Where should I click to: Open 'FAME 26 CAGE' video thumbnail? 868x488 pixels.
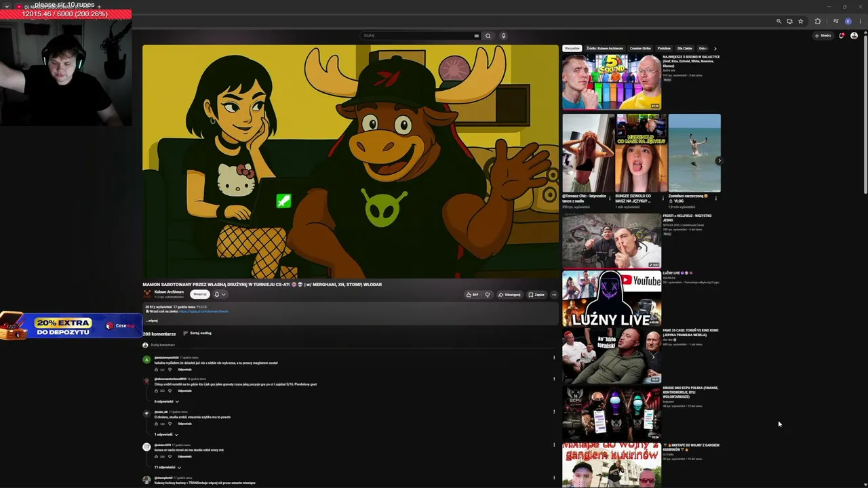click(612, 356)
